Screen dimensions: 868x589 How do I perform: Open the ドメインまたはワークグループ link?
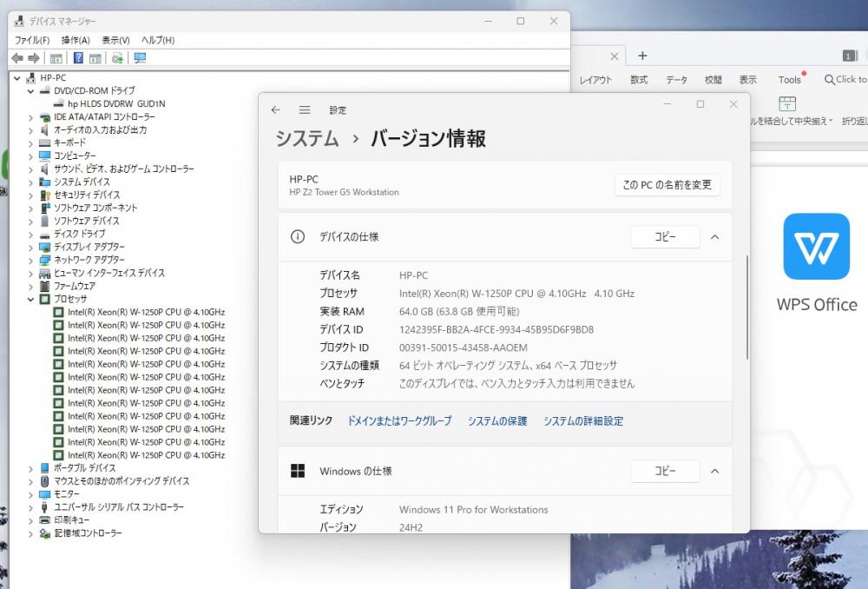pos(399,421)
